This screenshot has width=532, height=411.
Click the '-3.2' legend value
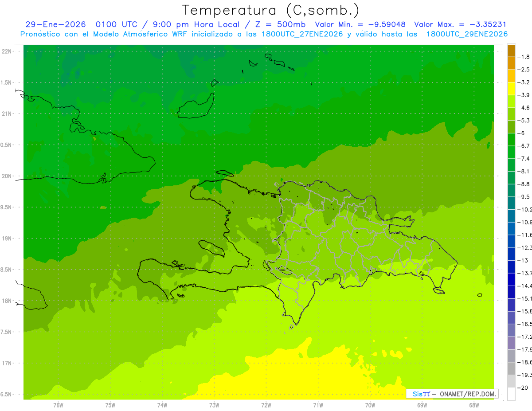click(x=524, y=82)
